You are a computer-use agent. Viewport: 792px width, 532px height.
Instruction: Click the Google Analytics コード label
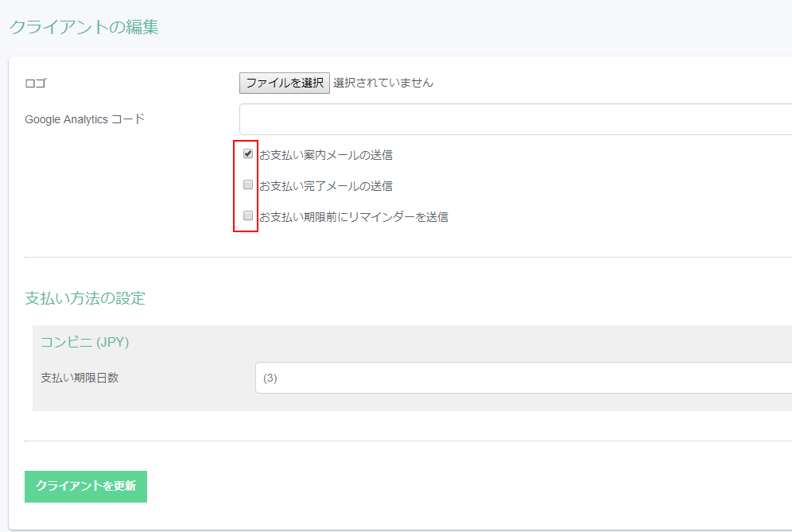[x=85, y=119]
